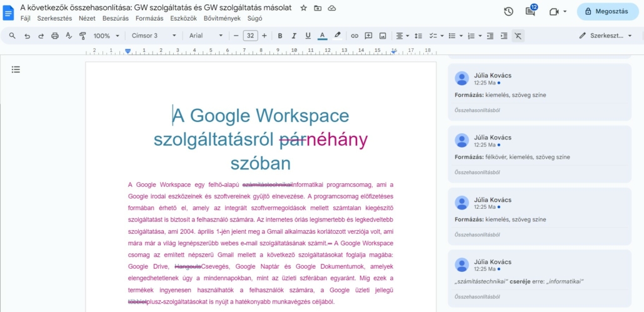
Task: Click the print icon in toolbar
Action: [x=55, y=36]
